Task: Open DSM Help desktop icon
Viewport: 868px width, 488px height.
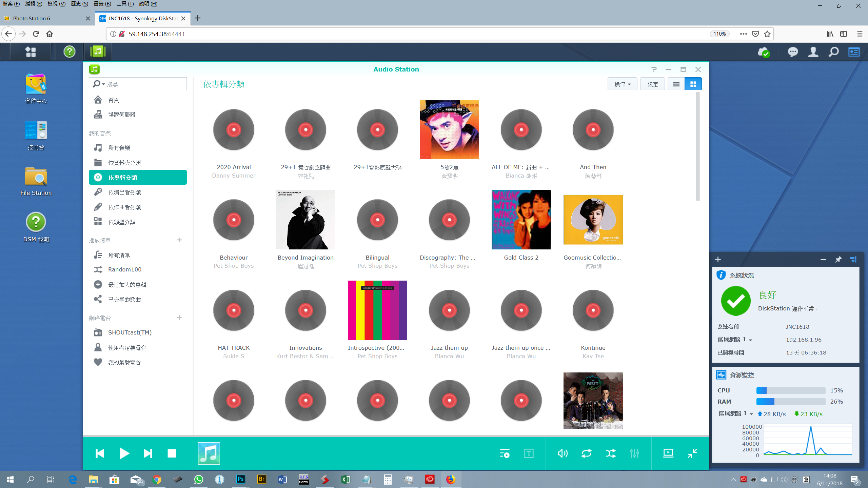Action: click(36, 227)
